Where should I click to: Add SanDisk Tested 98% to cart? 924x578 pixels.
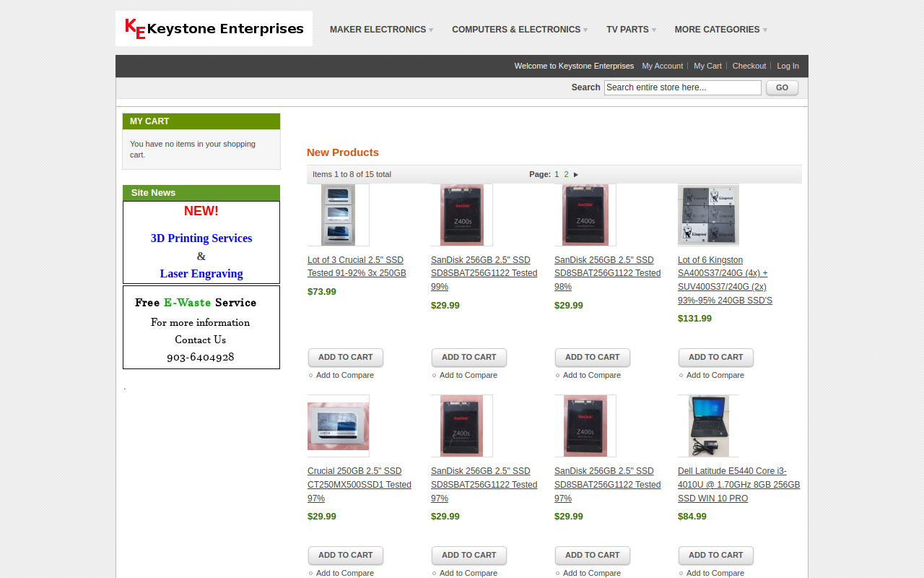point(593,358)
